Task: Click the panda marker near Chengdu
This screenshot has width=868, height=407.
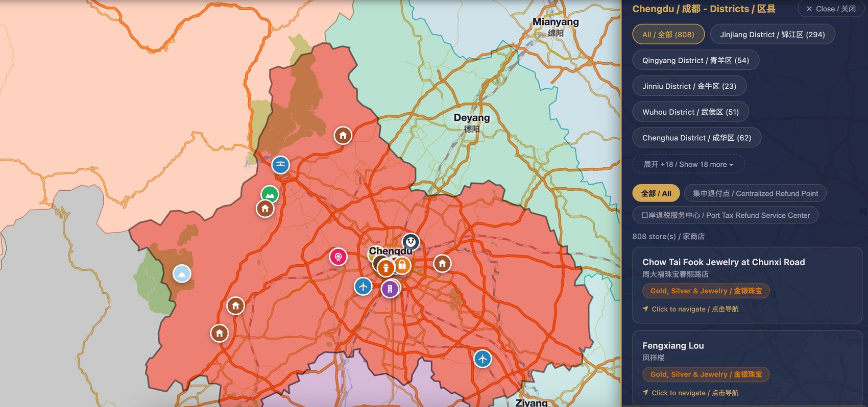Action: pos(411,242)
